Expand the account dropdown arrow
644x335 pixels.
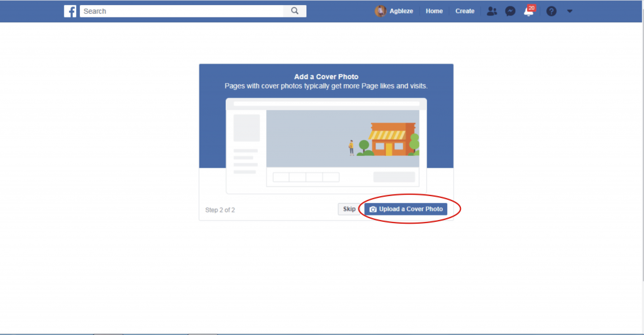[570, 11]
